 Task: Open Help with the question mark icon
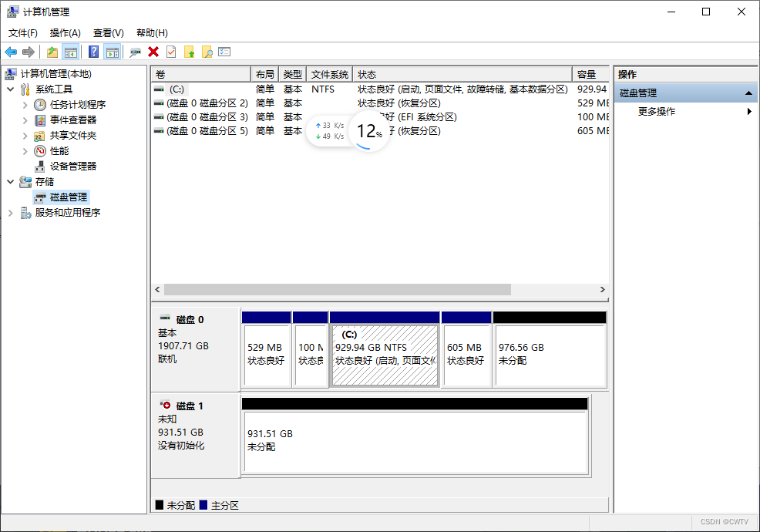(x=93, y=52)
